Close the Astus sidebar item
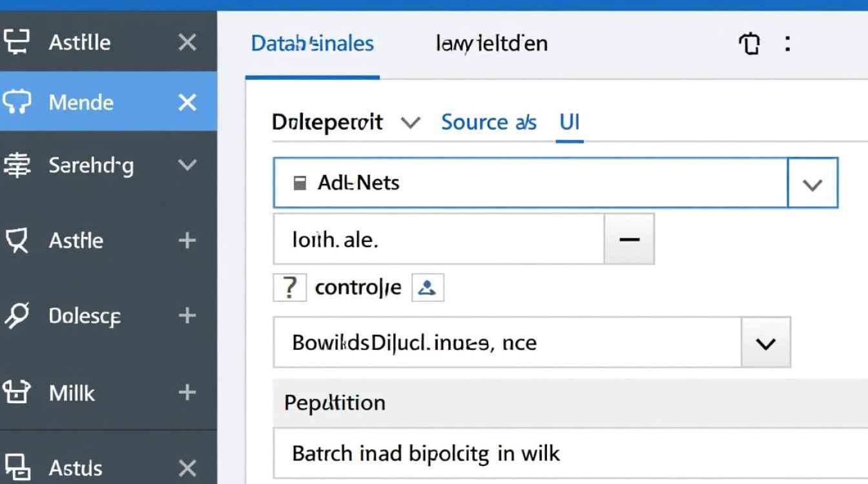The width and height of the screenshot is (868, 484). pyautogui.click(x=187, y=467)
